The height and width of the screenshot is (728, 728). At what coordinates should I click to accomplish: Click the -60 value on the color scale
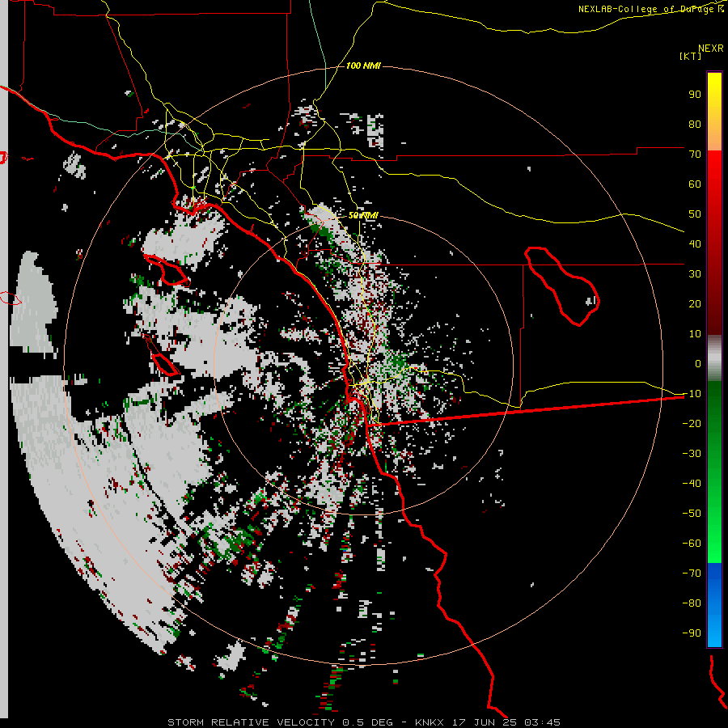692,544
